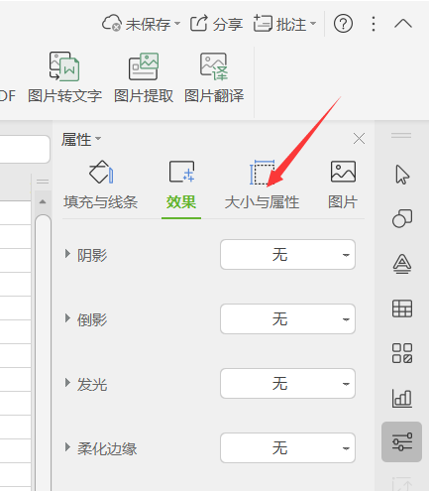Click the 图片提取 toolbar icon

pyautogui.click(x=144, y=77)
